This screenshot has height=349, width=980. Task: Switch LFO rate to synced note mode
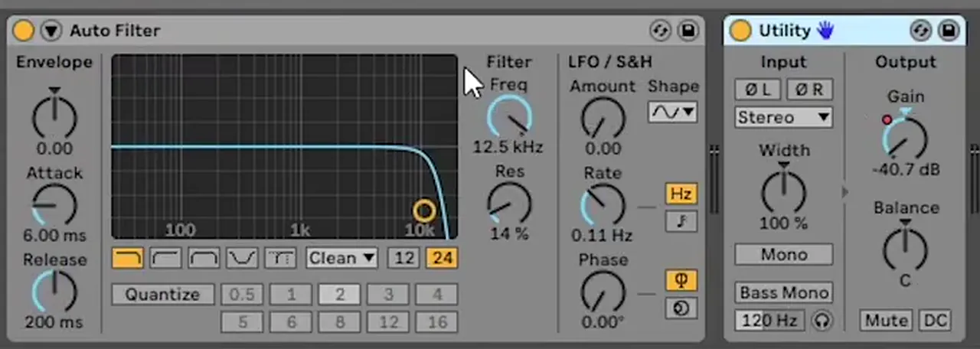pyautogui.click(x=681, y=221)
